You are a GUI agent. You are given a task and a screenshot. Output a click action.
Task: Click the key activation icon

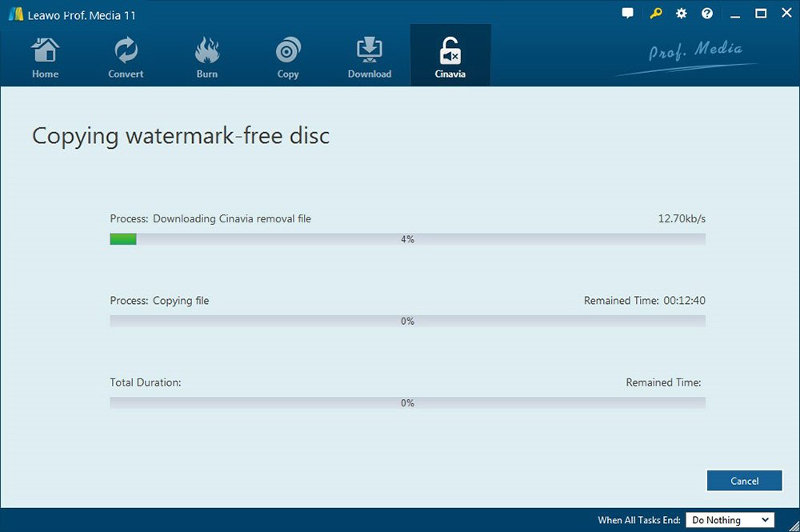coord(656,14)
